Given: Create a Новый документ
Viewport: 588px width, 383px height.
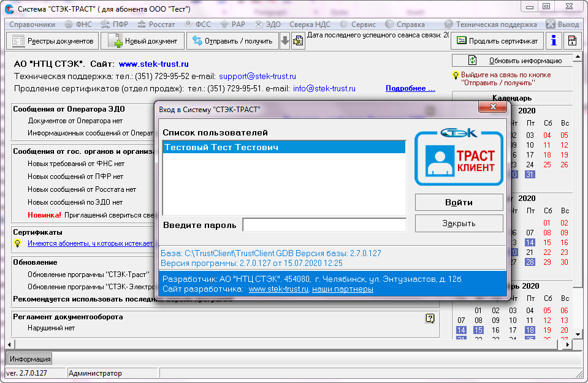Looking at the screenshot, I should (143, 41).
